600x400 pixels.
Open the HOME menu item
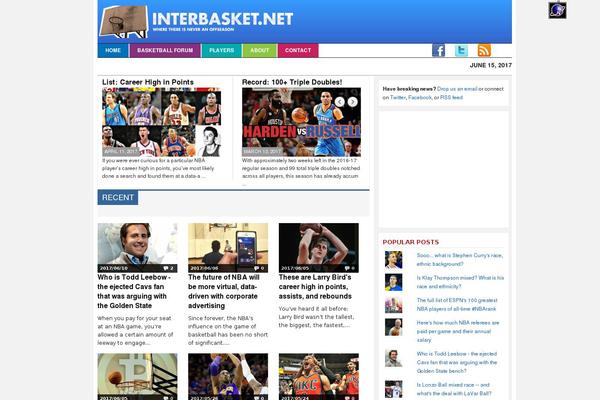pos(113,51)
